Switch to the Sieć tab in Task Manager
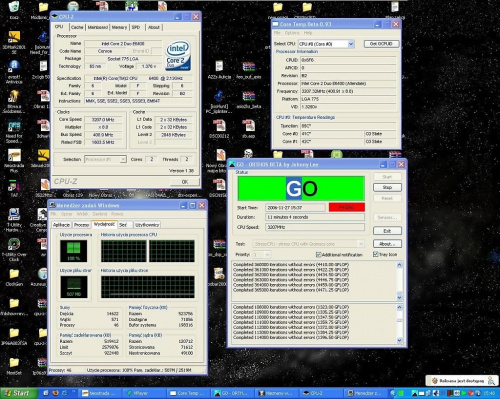The height and width of the screenshot is (399, 500). pos(123,225)
